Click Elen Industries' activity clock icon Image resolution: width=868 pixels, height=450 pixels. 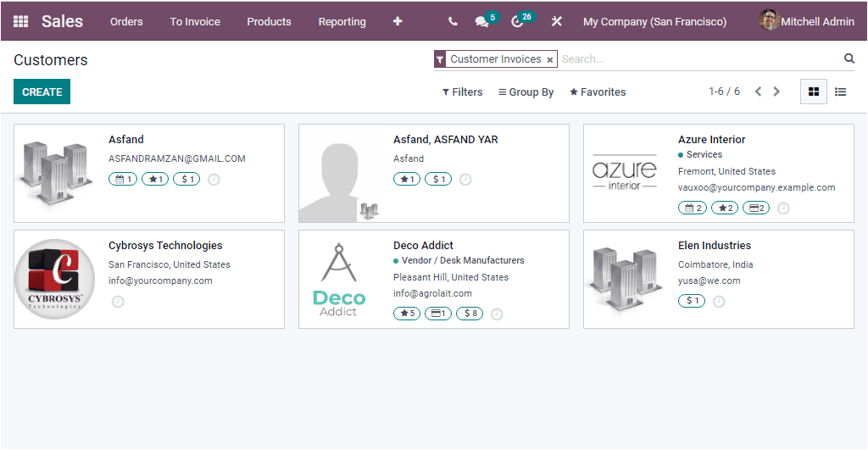tap(719, 302)
